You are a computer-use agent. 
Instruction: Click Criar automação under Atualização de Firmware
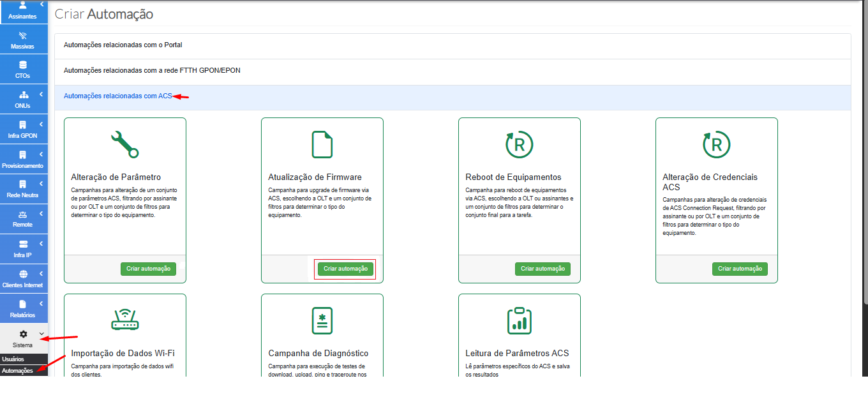[x=345, y=269]
